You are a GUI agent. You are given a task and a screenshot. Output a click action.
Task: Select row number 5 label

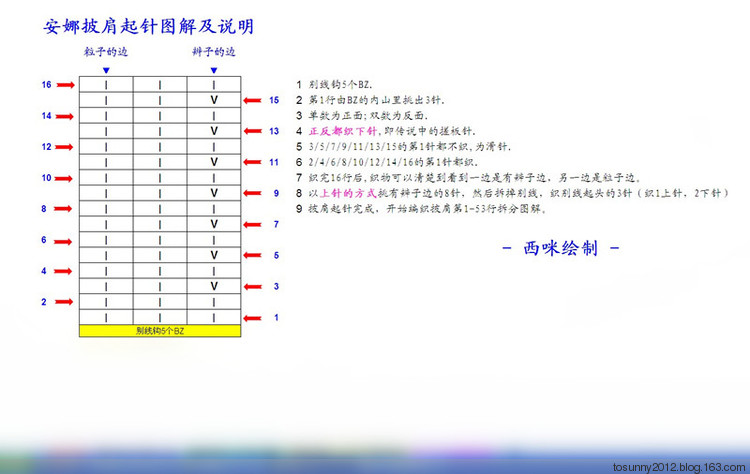point(276,255)
